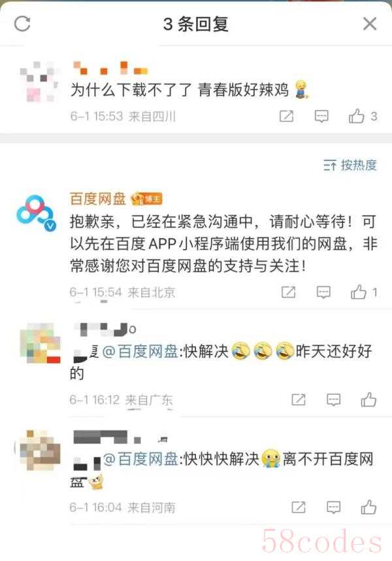Share the 百度网盘 reply from 北京
The height and width of the screenshot is (561, 392).
[x=288, y=292]
